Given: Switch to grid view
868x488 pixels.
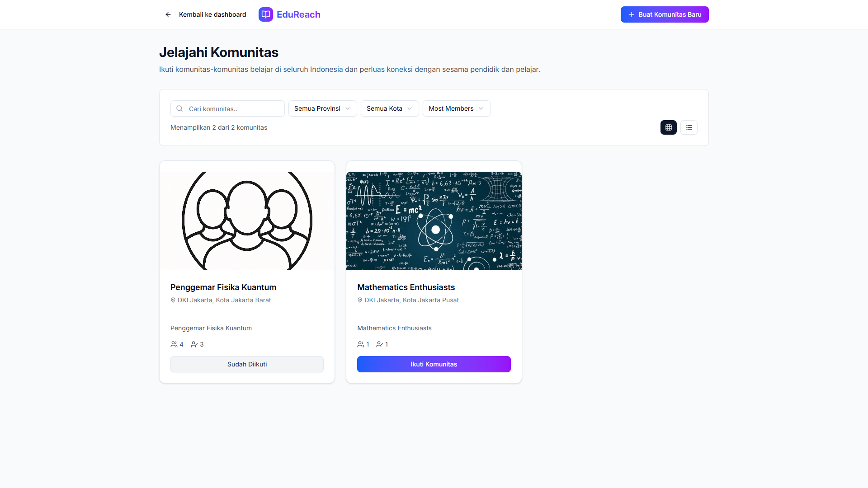Looking at the screenshot, I should click(669, 128).
